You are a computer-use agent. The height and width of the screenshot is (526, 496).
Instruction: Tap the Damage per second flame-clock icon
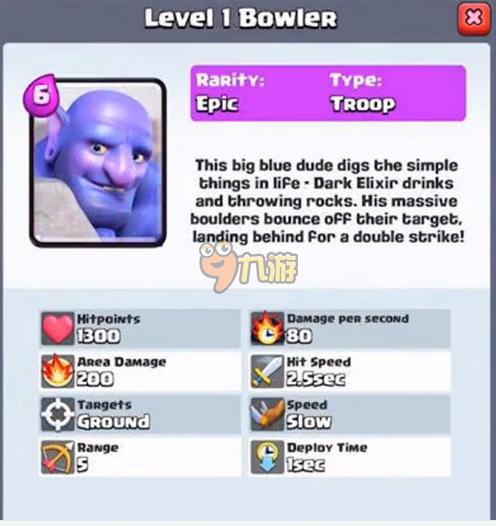[x=267, y=329]
